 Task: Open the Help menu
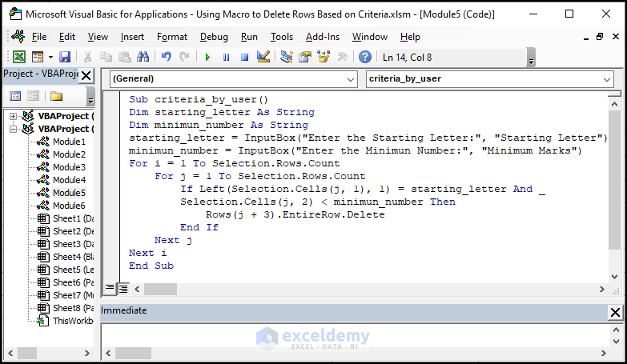point(410,37)
